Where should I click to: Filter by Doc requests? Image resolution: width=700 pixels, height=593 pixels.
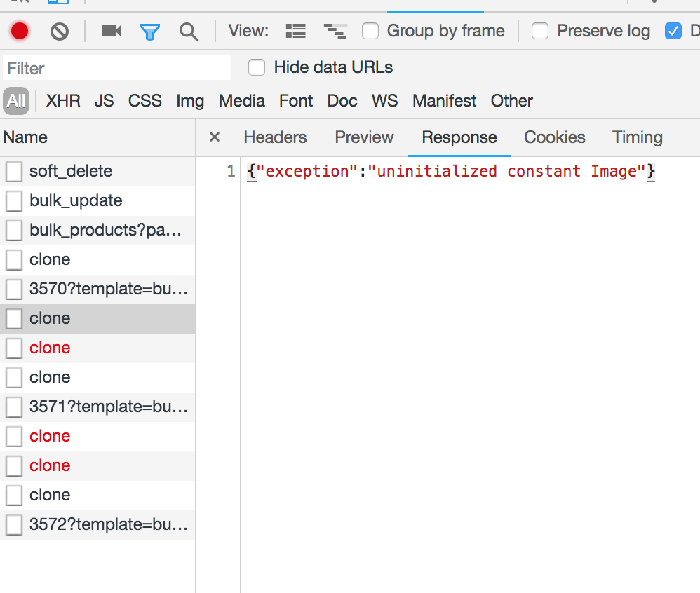pyautogui.click(x=342, y=101)
